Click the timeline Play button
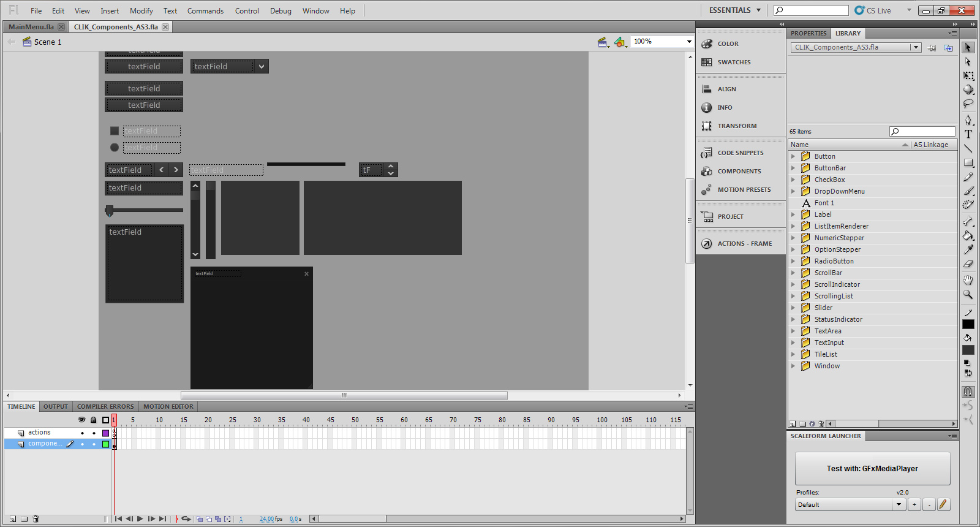Viewport: 980px width, 527px height. [x=140, y=519]
